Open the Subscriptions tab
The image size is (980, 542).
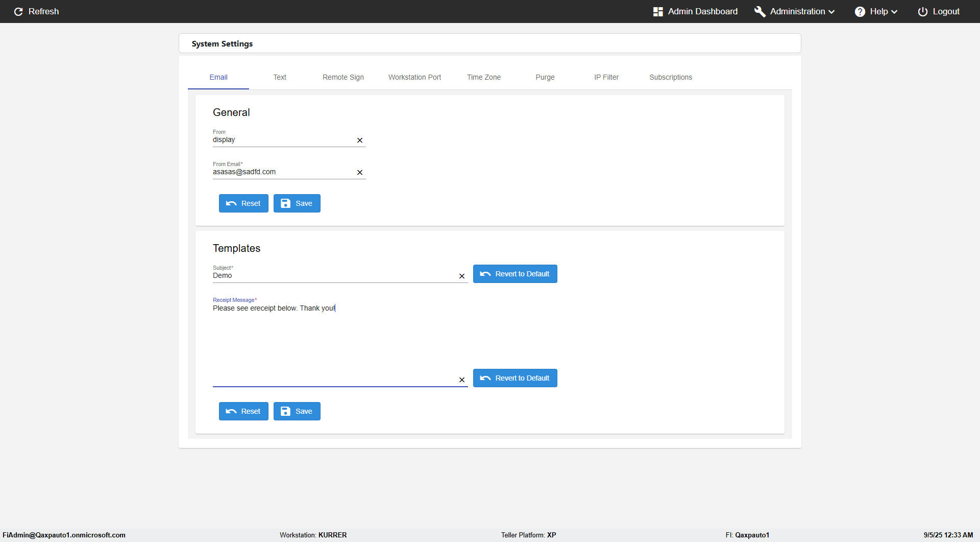point(671,77)
